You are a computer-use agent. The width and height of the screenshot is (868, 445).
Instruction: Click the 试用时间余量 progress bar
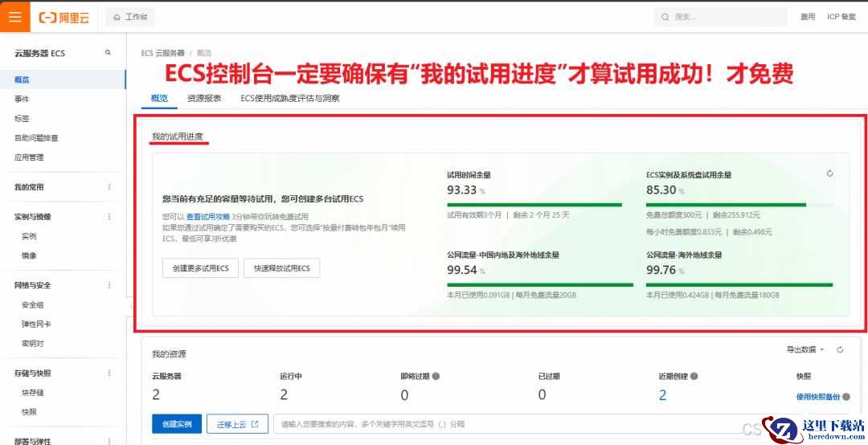[x=534, y=205]
